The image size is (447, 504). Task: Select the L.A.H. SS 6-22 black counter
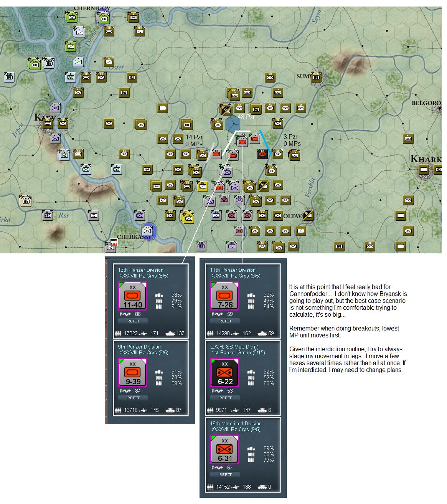[224, 373]
